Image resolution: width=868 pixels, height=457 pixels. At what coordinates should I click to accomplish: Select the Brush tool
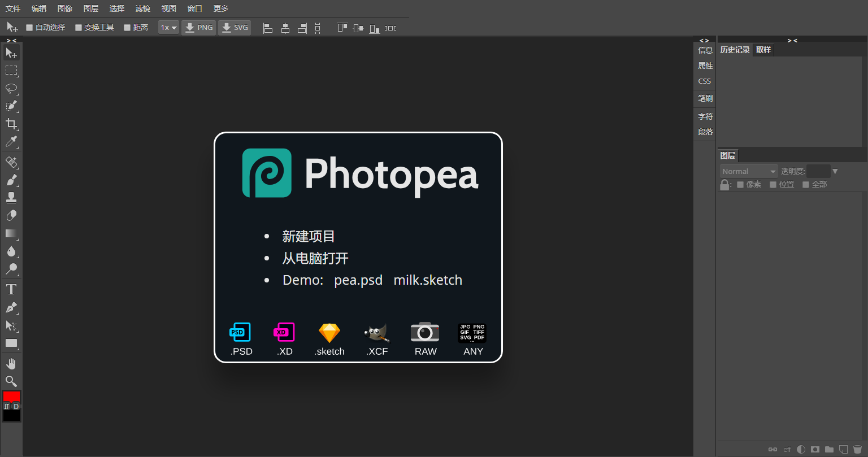tap(11, 180)
